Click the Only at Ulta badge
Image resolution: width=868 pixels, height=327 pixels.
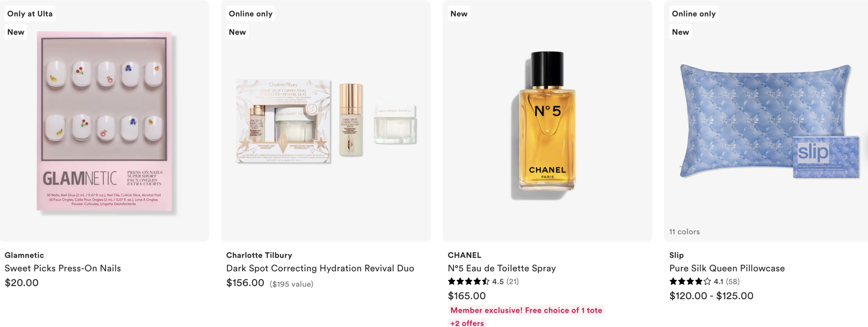coord(30,14)
